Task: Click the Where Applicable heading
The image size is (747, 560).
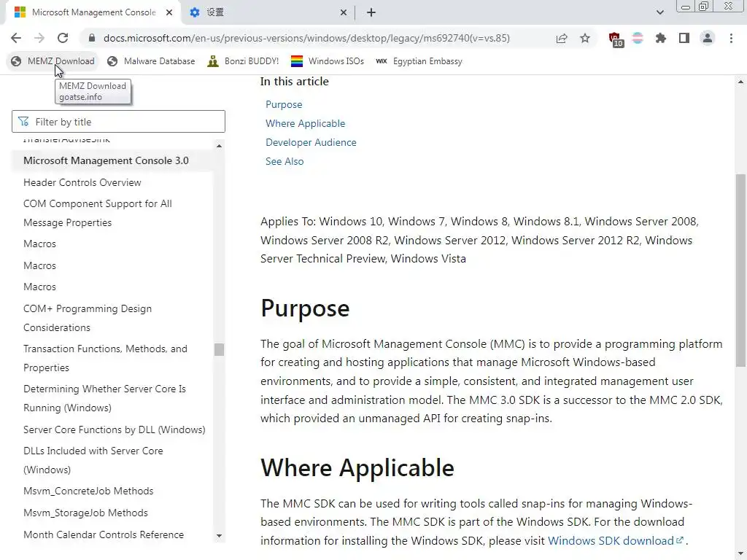Action: 357,467
